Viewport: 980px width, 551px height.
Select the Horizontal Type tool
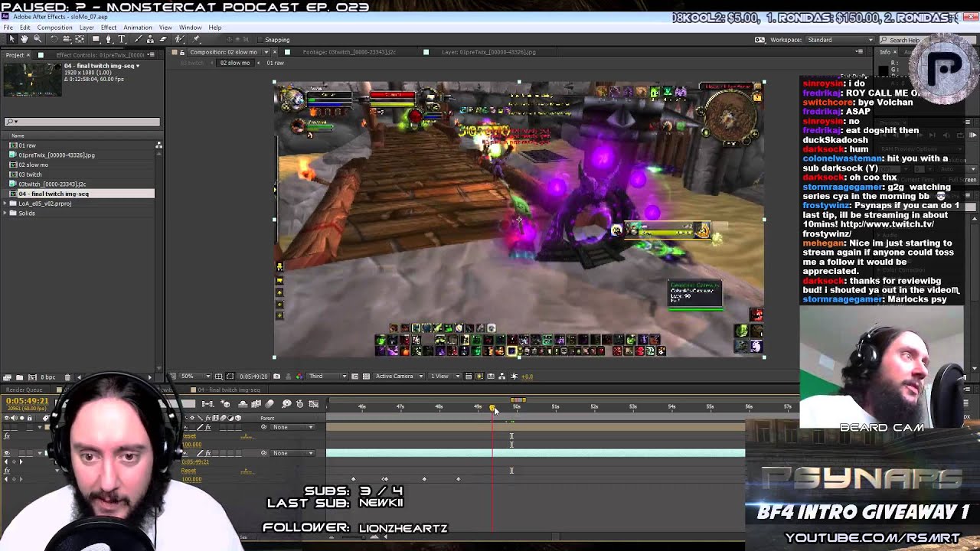coord(122,39)
